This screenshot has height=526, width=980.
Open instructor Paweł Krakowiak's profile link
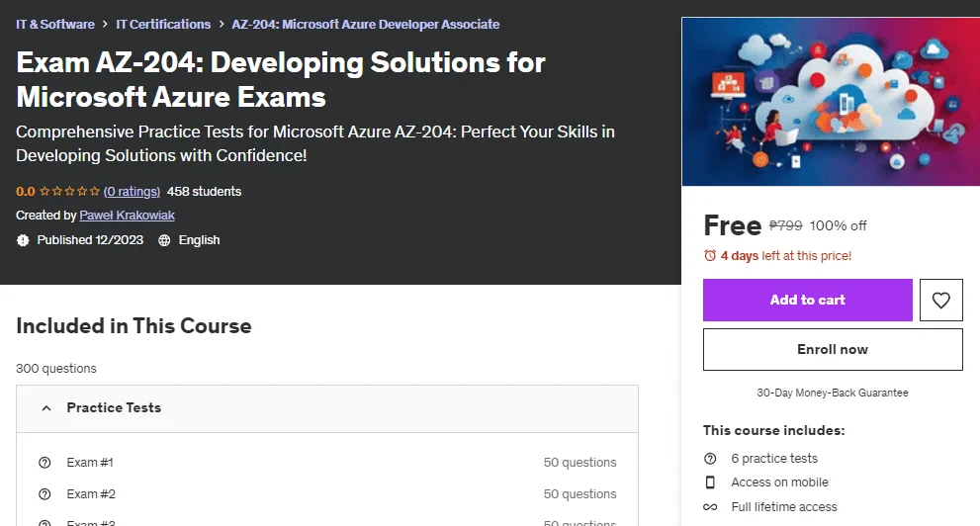coord(127,216)
